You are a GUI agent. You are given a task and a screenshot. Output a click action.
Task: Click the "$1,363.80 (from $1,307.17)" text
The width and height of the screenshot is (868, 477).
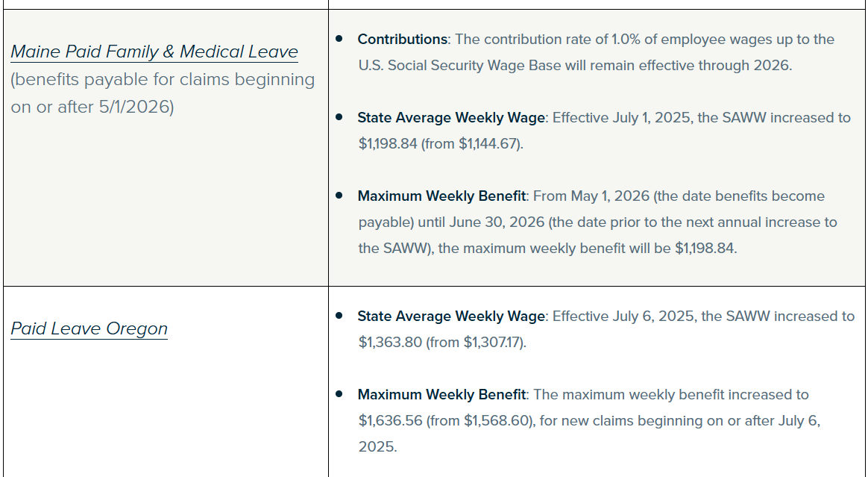[441, 343]
